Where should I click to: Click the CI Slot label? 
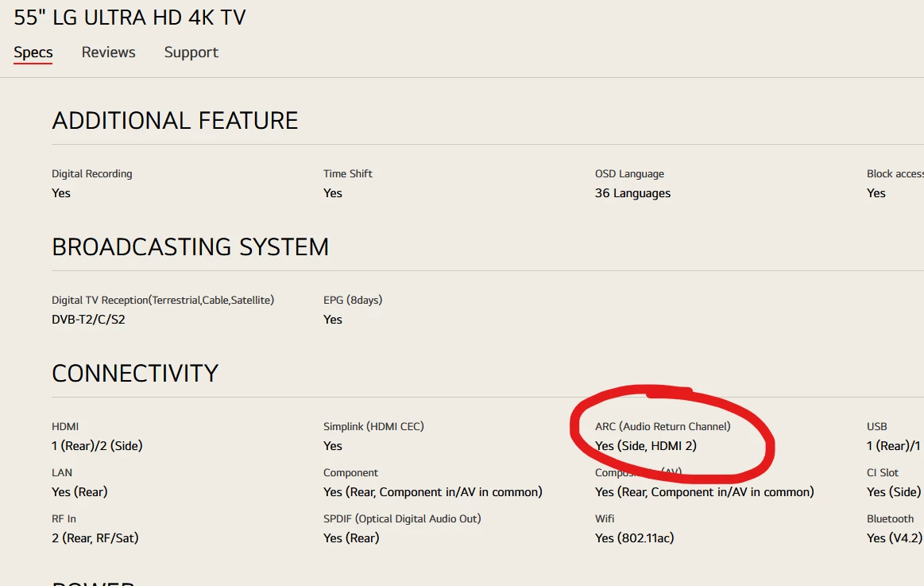(x=882, y=473)
